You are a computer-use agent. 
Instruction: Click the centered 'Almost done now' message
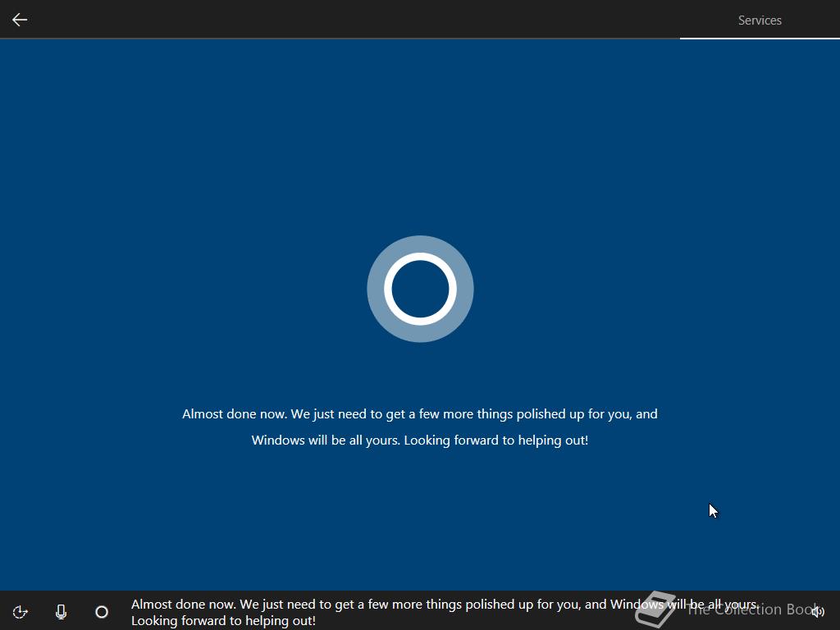point(420,427)
